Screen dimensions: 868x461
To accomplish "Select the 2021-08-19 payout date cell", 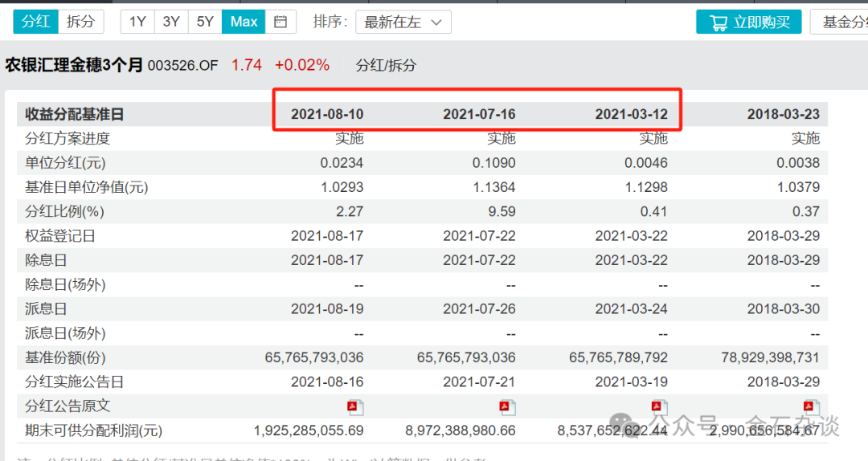I will [327, 309].
